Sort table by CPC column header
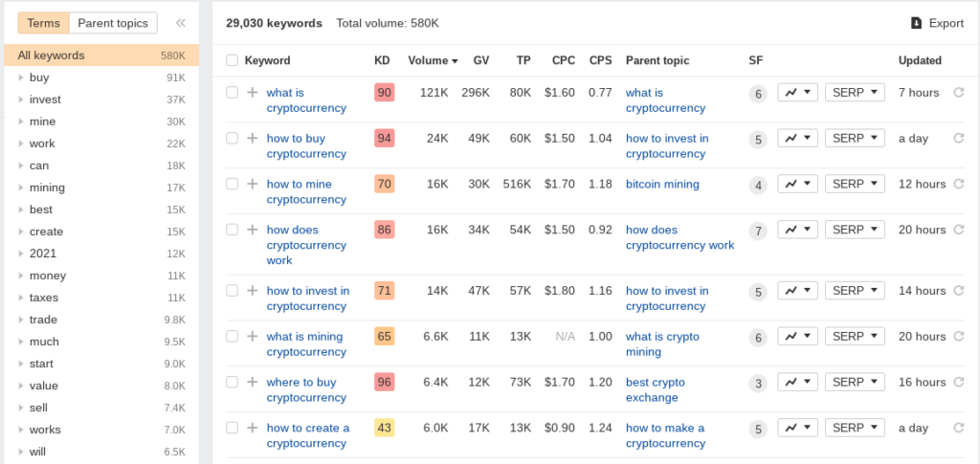The image size is (980, 464). (x=563, y=60)
